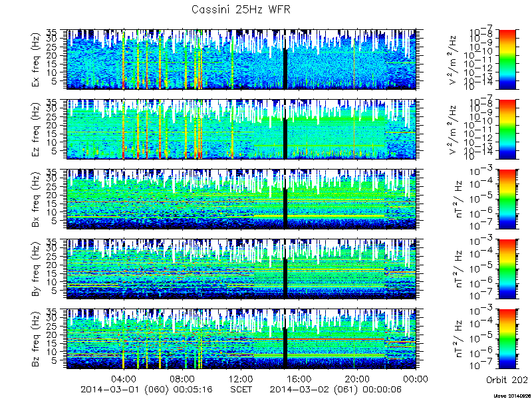
Task: Click the Bx nT²/Hz color bar
Action: click(x=507, y=199)
